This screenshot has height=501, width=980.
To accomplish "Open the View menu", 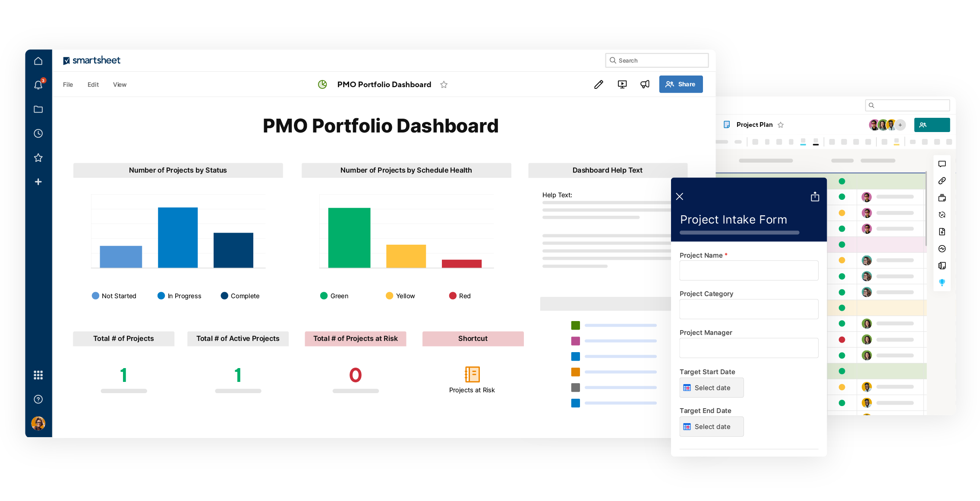I will (x=120, y=84).
